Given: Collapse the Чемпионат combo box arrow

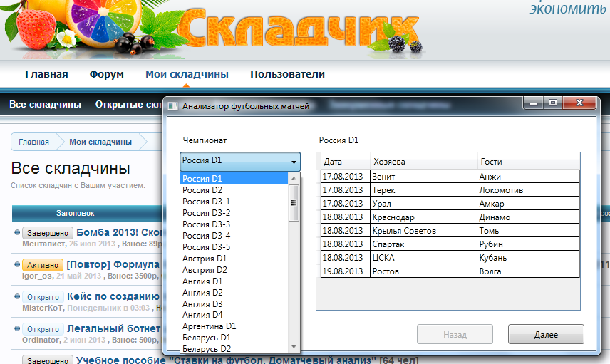Looking at the screenshot, I should click(294, 162).
